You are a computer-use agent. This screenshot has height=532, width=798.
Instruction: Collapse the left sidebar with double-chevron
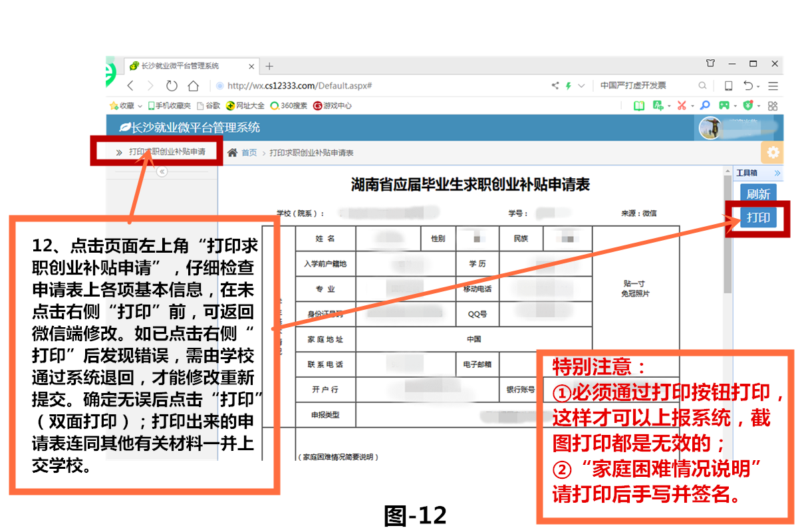162,172
